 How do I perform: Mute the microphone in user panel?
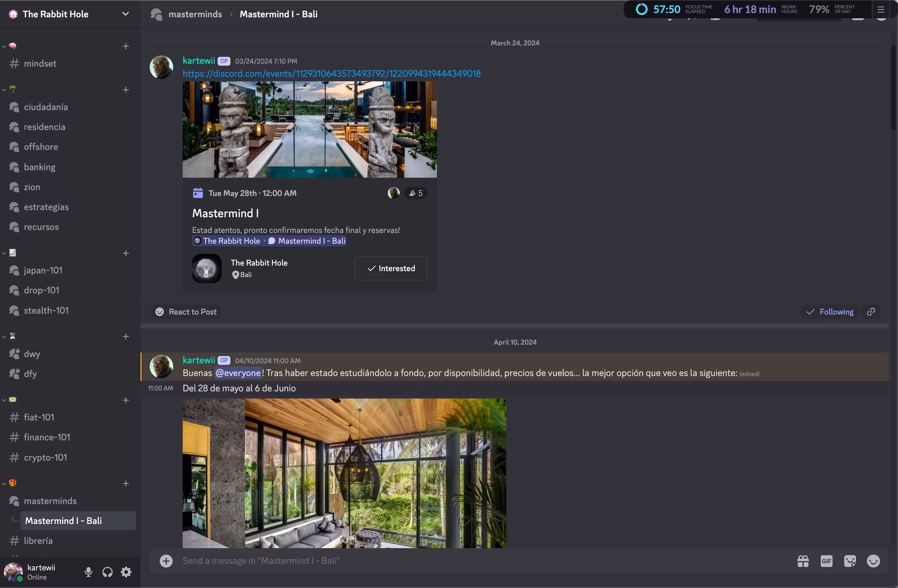click(88, 572)
